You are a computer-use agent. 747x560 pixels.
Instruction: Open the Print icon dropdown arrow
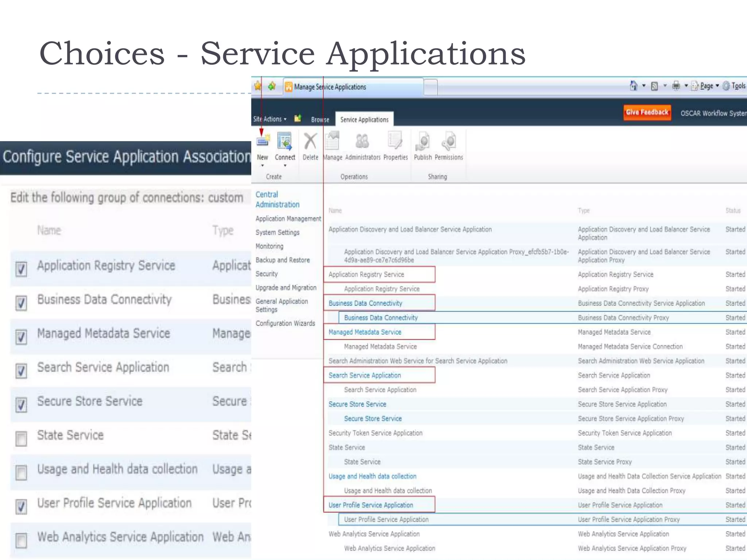tap(686, 86)
